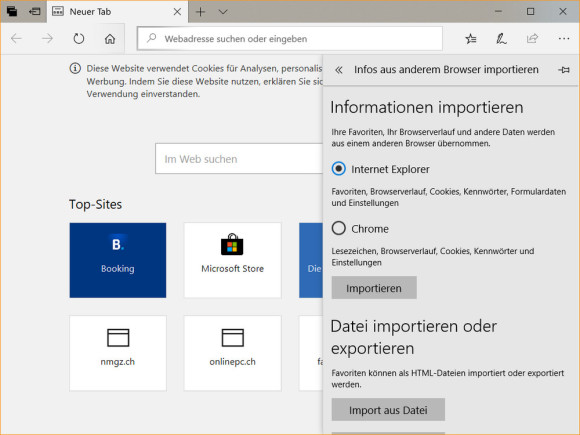Close the Neuer Tab tab

[177, 12]
